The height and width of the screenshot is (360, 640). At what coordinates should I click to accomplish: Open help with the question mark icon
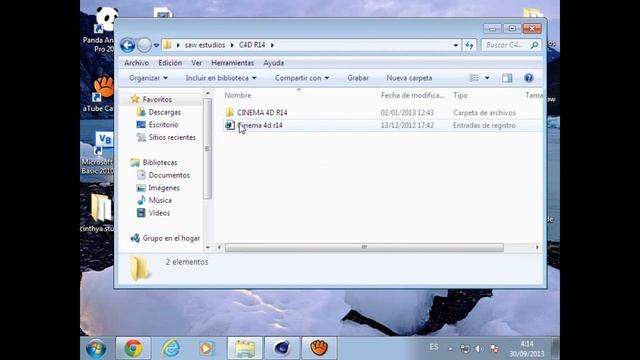pyautogui.click(x=529, y=78)
